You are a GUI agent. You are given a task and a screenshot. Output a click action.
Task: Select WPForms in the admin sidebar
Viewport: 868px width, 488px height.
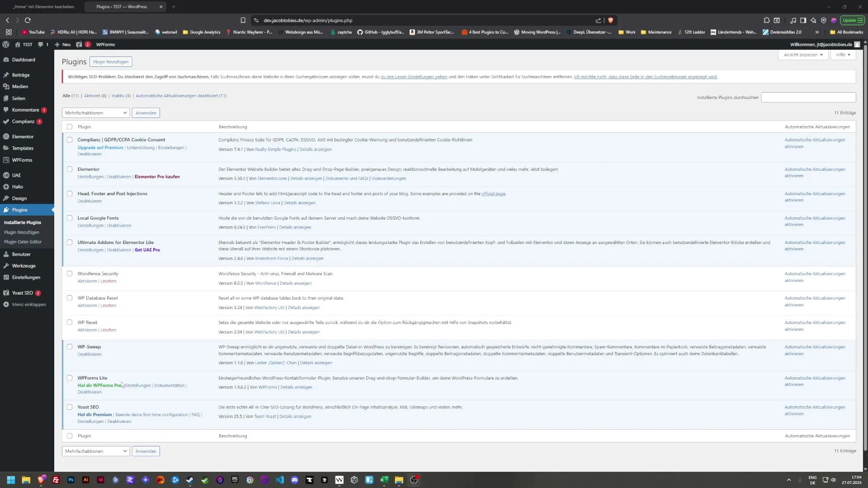21,160
